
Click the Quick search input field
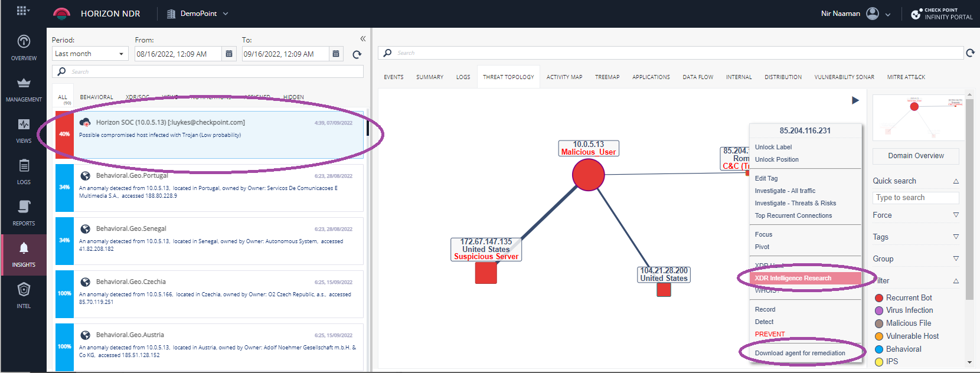tap(915, 198)
